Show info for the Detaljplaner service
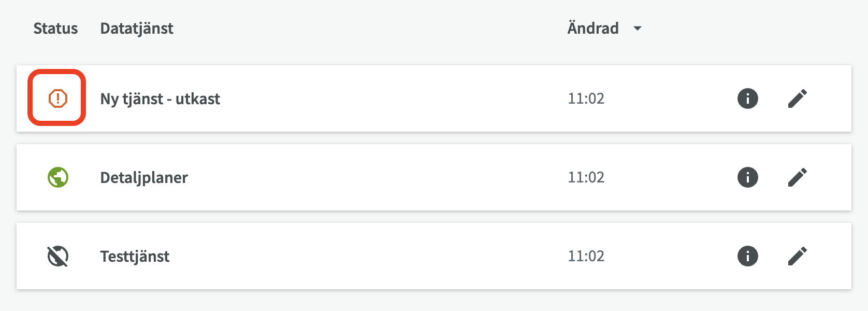This screenshot has width=868, height=311. (x=747, y=177)
